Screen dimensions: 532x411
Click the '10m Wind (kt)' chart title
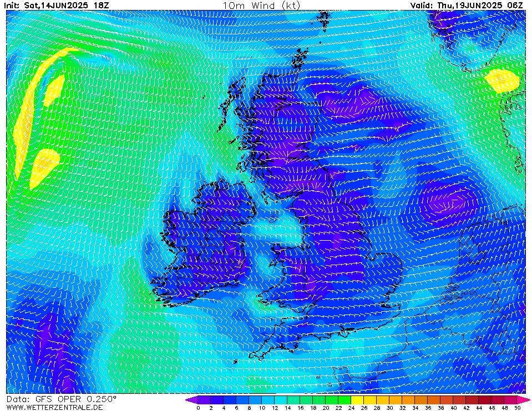pos(261,6)
